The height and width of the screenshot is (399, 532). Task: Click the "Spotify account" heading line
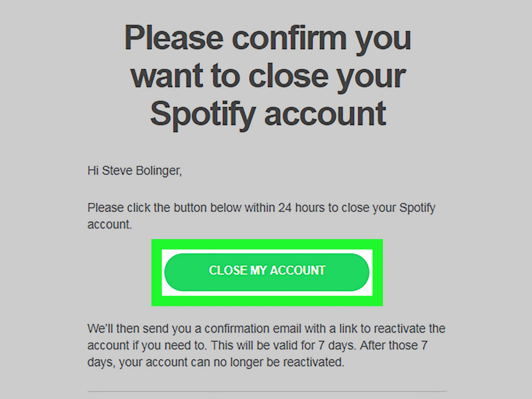pyautogui.click(x=268, y=115)
